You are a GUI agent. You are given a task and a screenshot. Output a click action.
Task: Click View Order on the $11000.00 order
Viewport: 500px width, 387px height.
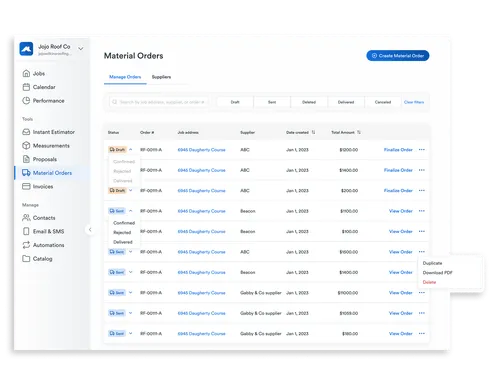click(x=401, y=293)
